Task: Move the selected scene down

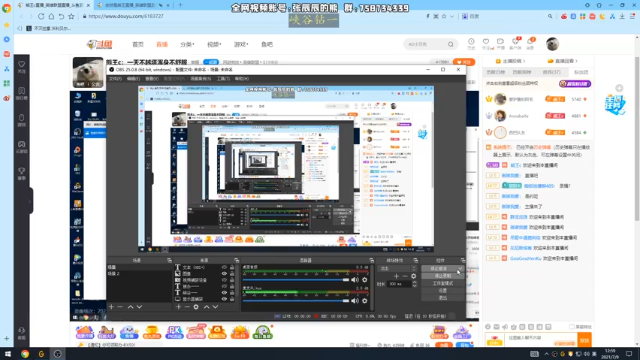Action: (x=139, y=307)
